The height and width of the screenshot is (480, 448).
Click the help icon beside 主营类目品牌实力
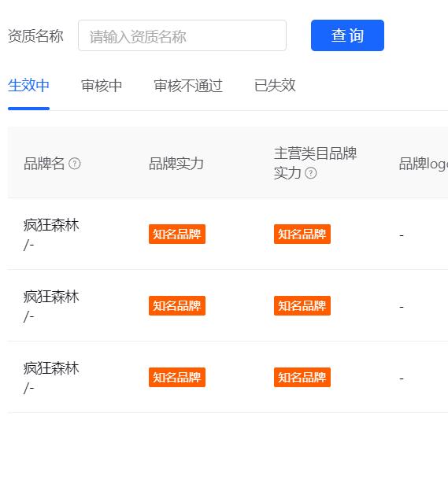[311, 173]
